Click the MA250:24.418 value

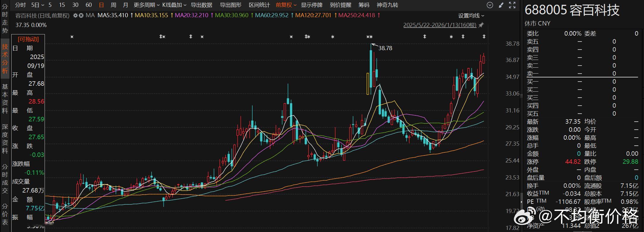point(357,15)
